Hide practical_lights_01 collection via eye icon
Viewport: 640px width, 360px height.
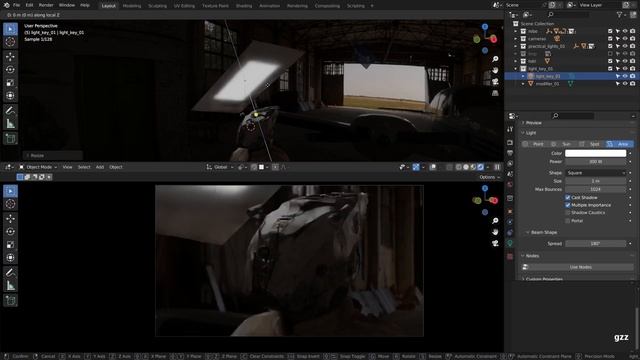coord(625,46)
